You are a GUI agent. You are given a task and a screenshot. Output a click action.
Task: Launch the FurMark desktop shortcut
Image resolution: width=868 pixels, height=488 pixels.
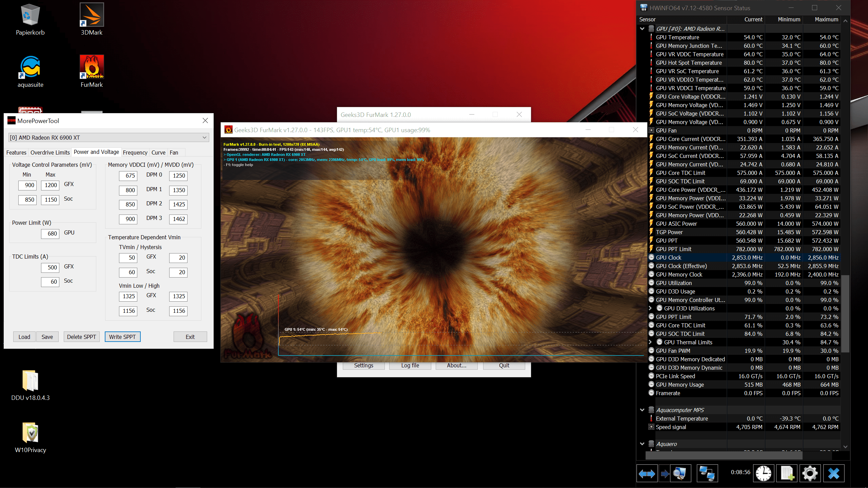tap(92, 71)
